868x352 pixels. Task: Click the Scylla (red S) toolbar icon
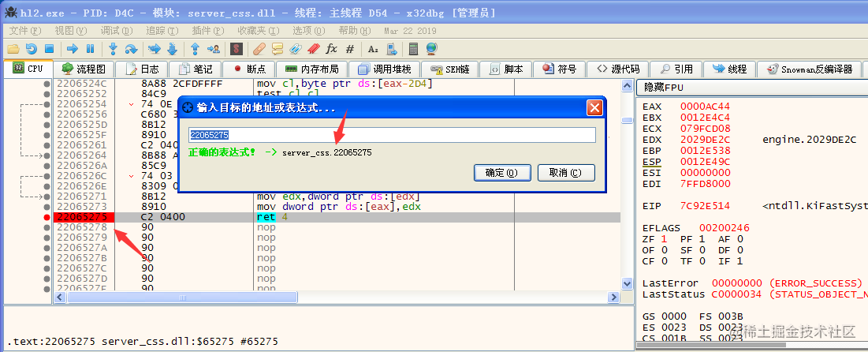(237, 50)
